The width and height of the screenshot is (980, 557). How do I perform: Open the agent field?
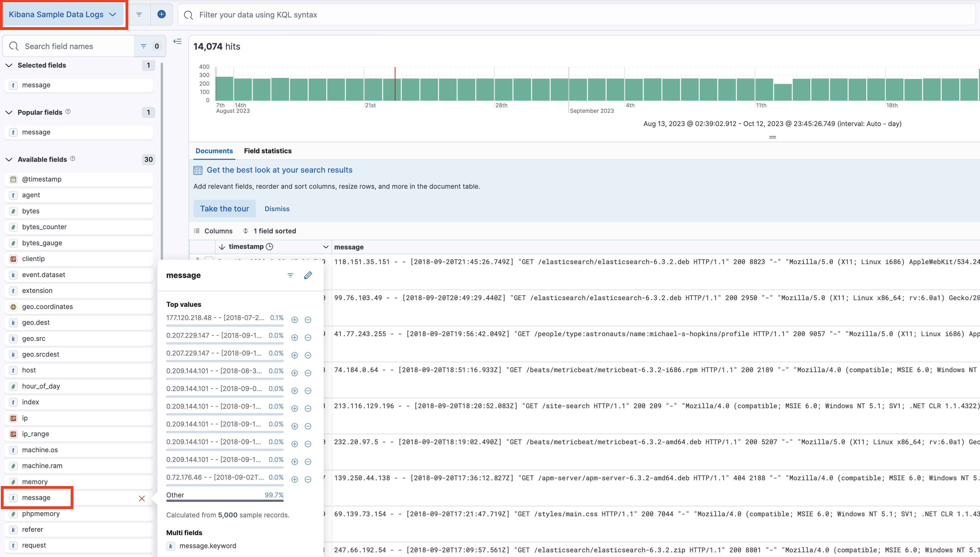pos(79,195)
